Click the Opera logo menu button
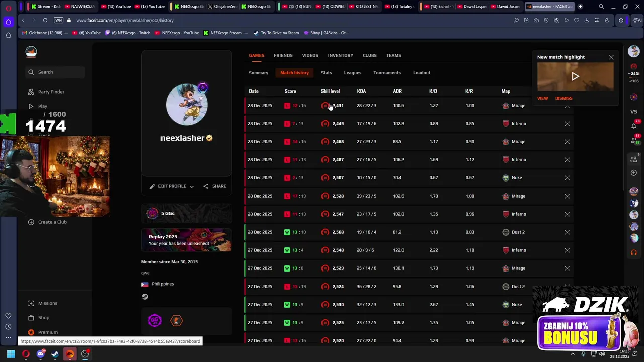 8,7
